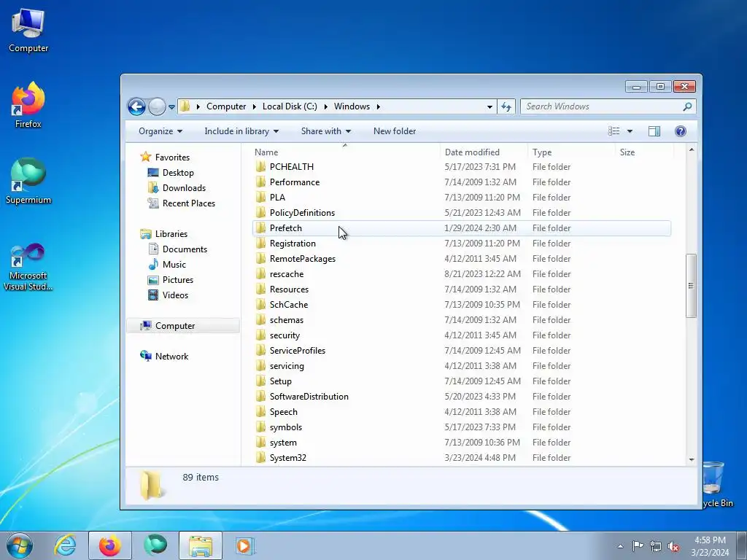Select Desktop under Favorites
Image resolution: width=747 pixels, height=560 pixels.
click(171, 172)
